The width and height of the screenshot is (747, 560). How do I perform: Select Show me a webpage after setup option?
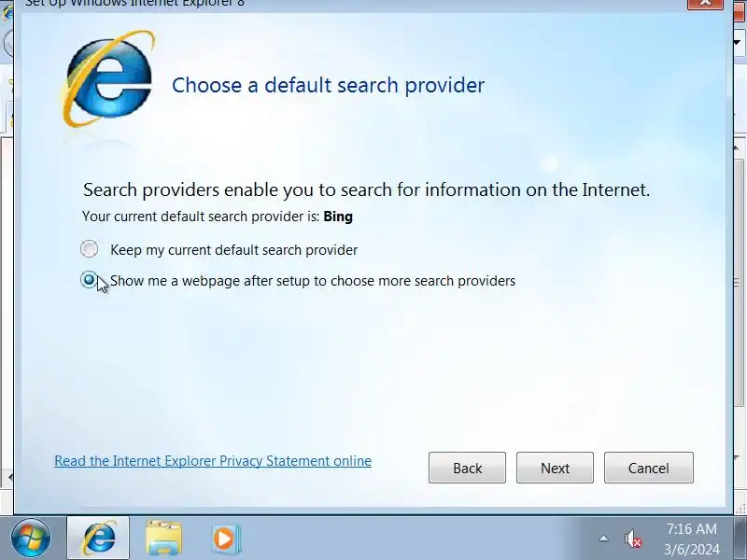[x=89, y=280]
